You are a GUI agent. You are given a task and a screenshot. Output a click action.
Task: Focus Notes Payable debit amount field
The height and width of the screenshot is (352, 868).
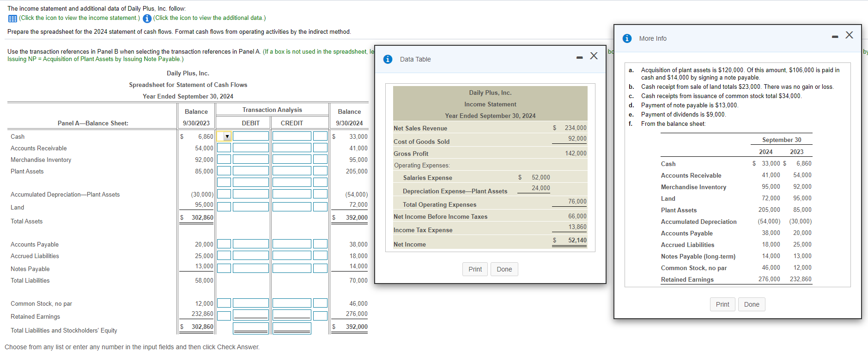(251, 268)
